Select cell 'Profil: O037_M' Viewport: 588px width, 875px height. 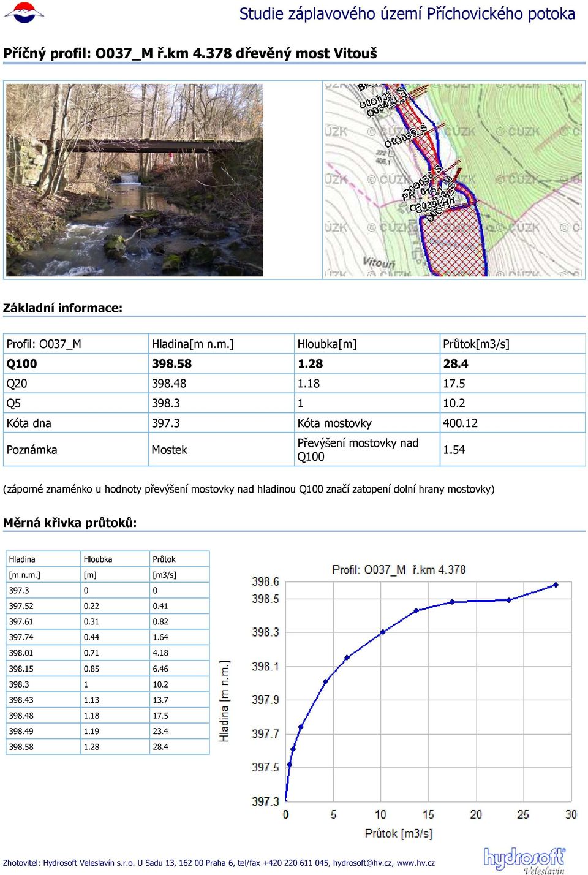(x=43, y=344)
